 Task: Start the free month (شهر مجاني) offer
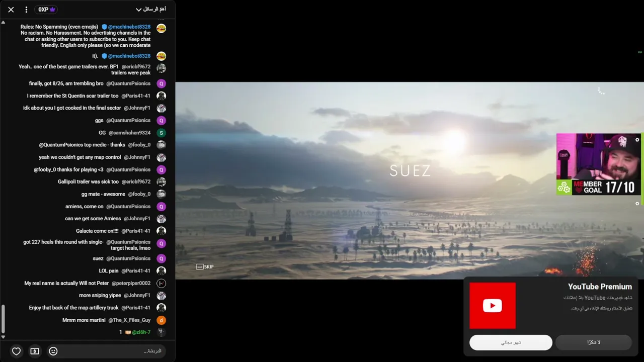pos(511,342)
